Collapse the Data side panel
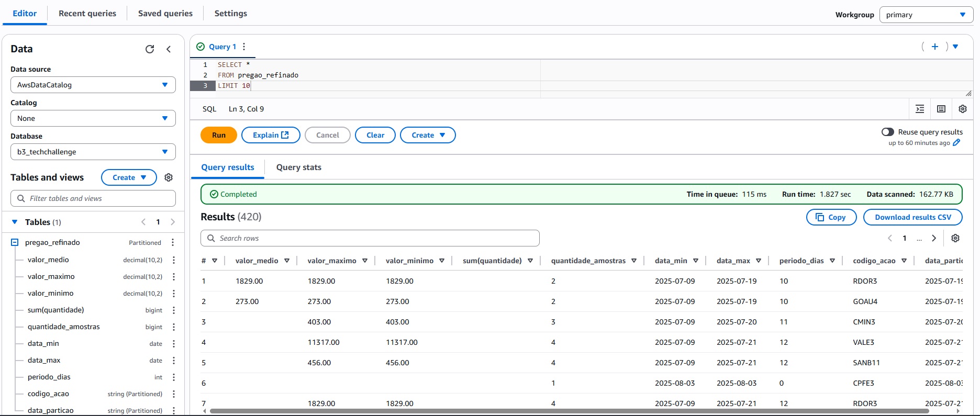The image size is (980, 416). tap(169, 49)
